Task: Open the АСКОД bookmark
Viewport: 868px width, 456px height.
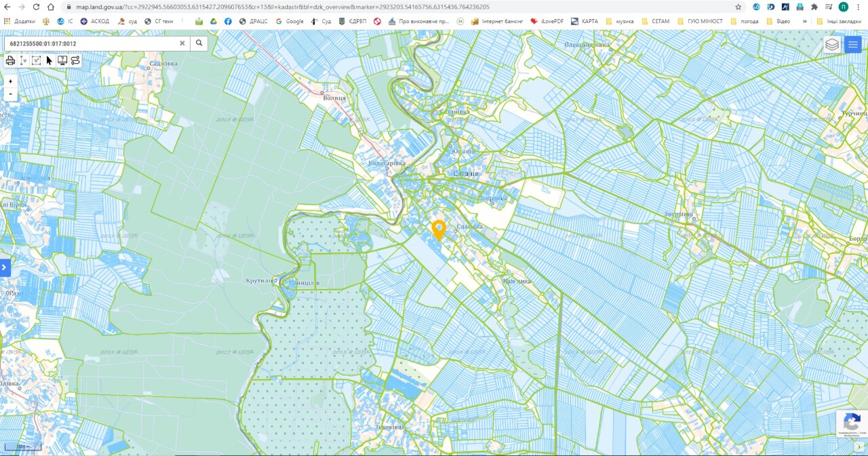Action: (x=95, y=21)
